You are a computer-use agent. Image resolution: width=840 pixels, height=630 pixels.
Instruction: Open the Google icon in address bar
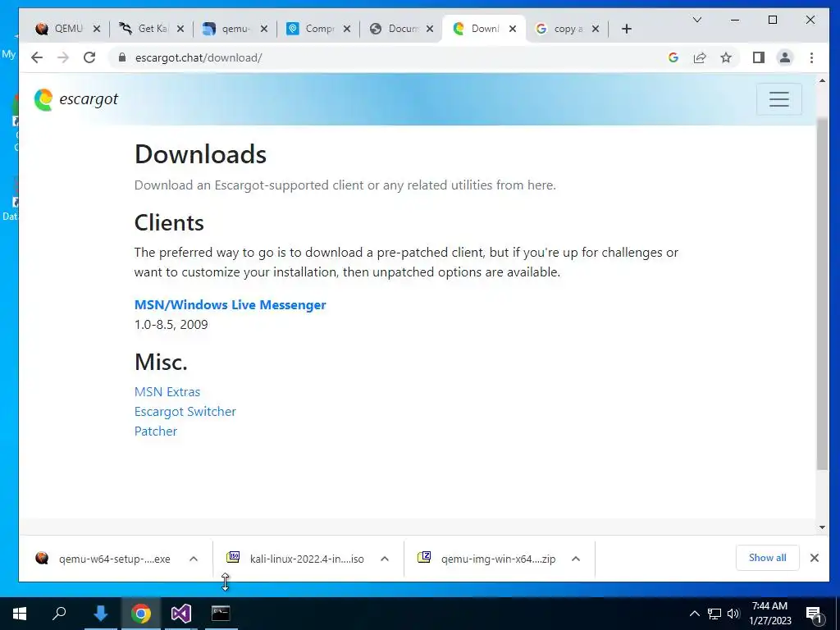coord(673,58)
